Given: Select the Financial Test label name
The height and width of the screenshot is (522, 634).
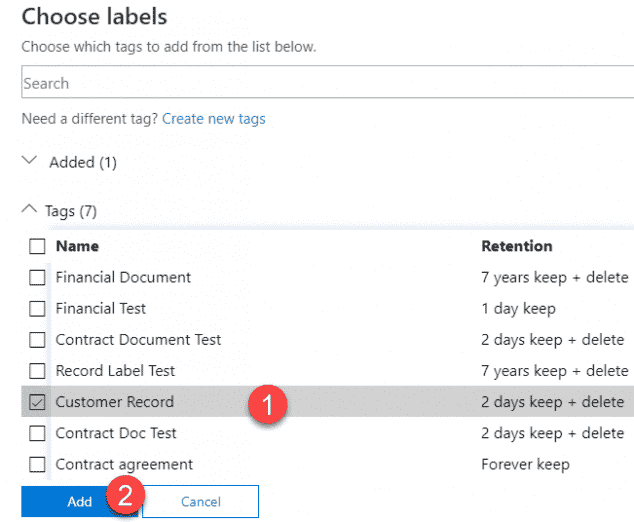Looking at the screenshot, I should pos(100,309).
